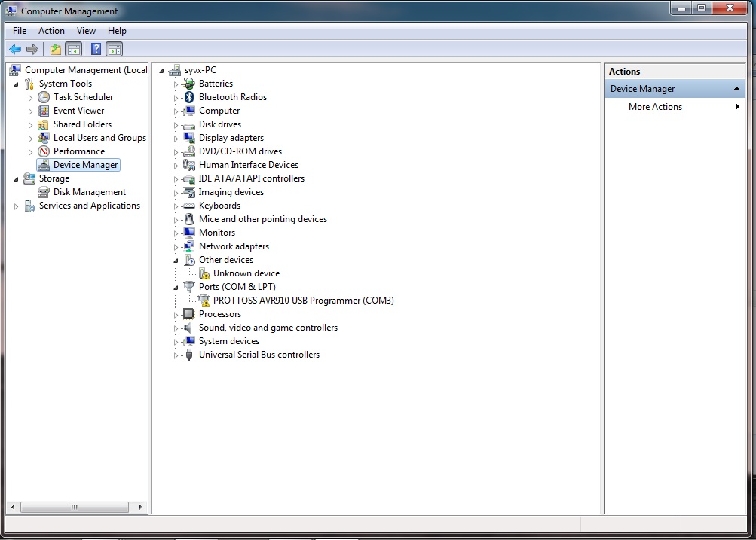Click the Sound controllers speaker icon
The image size is (756, 540).
click(188, 328)
